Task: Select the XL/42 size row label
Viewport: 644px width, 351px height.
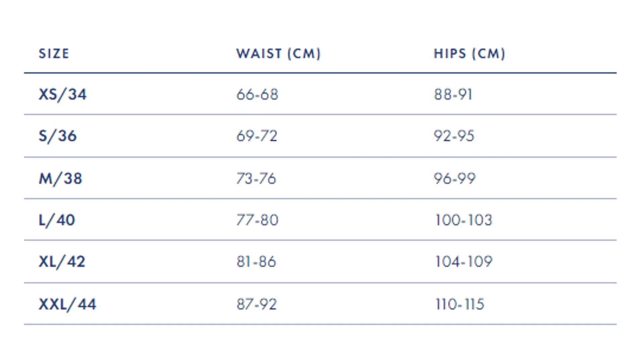Action: point(62,262)
